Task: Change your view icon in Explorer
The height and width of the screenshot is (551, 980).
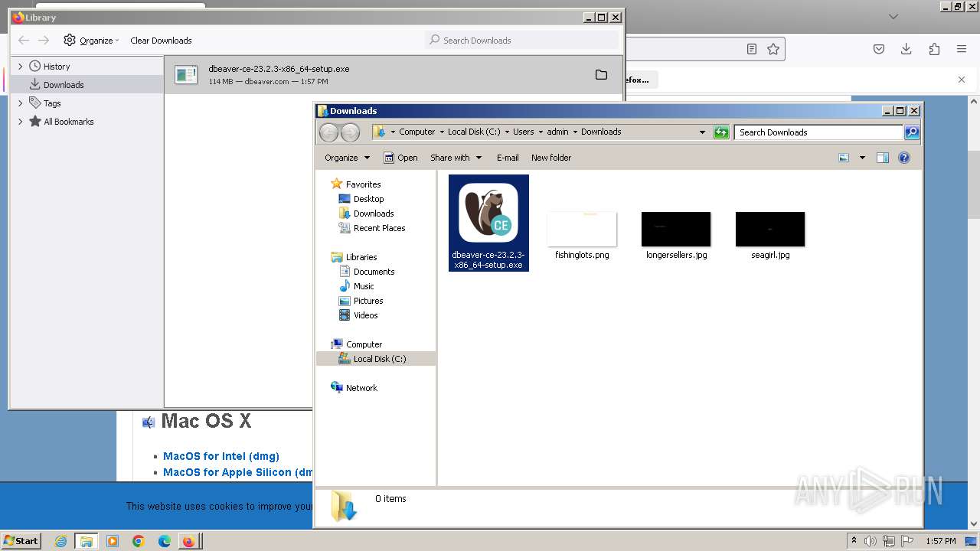Action: (x=844, y=158)
